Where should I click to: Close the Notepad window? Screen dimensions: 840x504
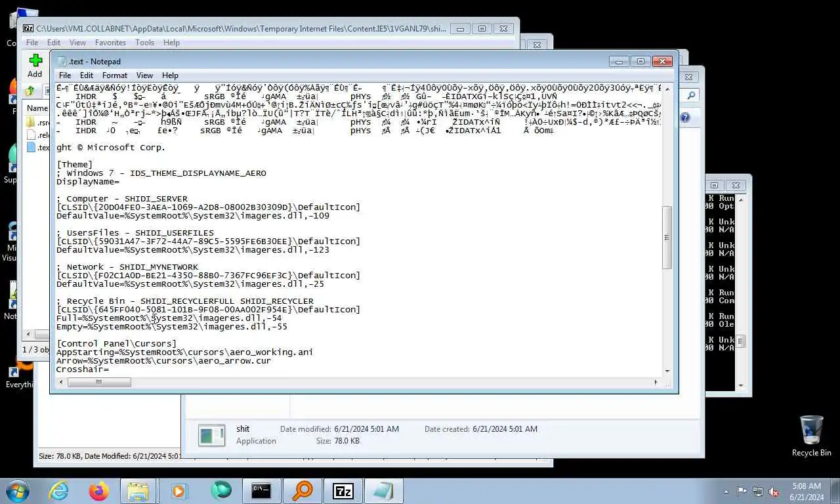(662, 61)
